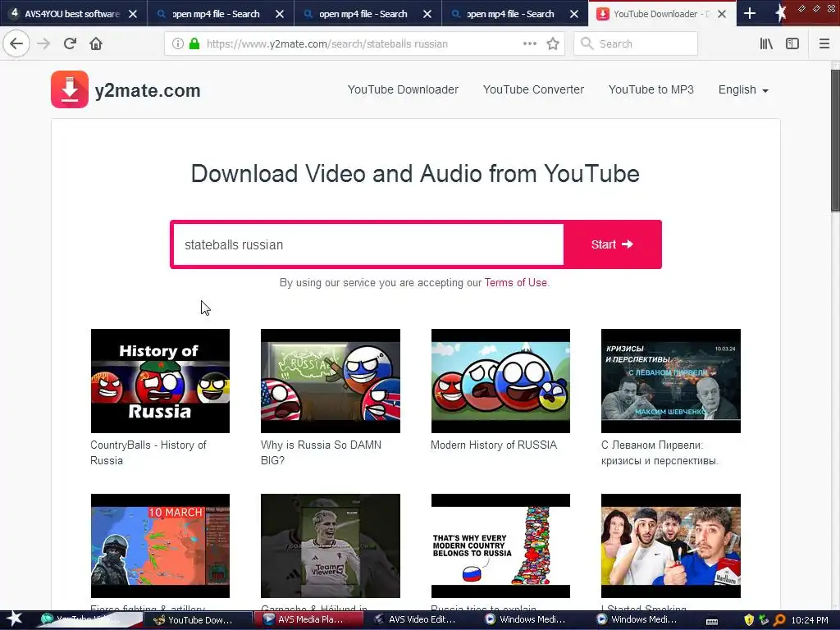The width and height of the screenshot is (840, 630).
Task: Switch to first Windows Medi... taskbar window
Action: [531, 620]
